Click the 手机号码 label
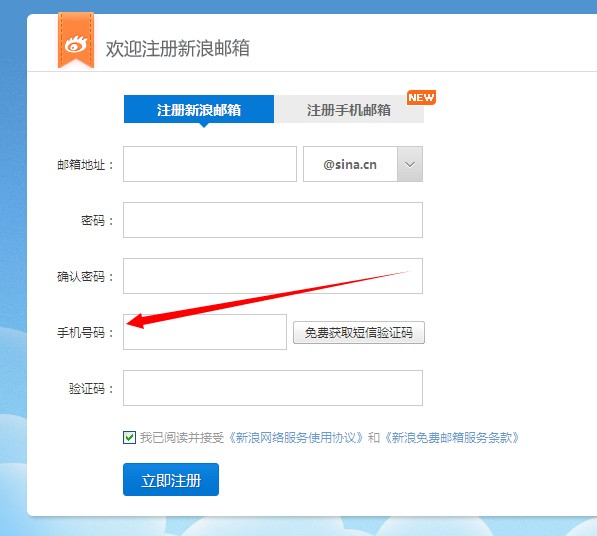 click(x=85, y=333)
